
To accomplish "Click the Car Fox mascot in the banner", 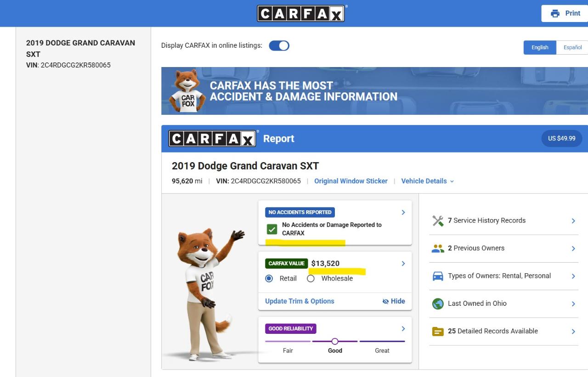I will pos(187,90).
